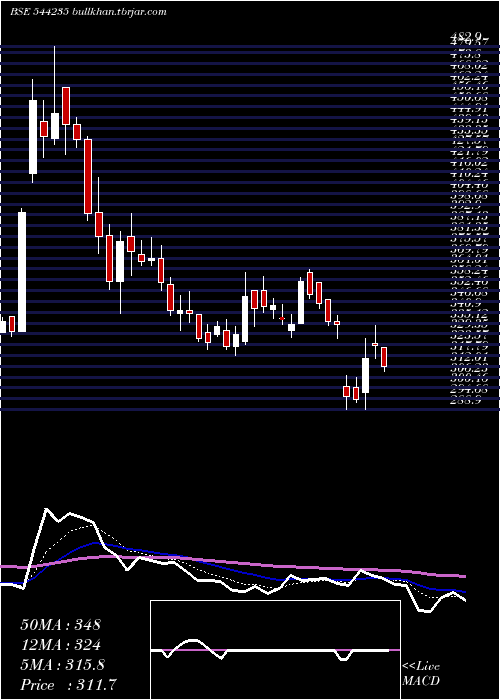Select the "50MA : 348" readout
Screen dimensions: 500x700
(60, 625)
